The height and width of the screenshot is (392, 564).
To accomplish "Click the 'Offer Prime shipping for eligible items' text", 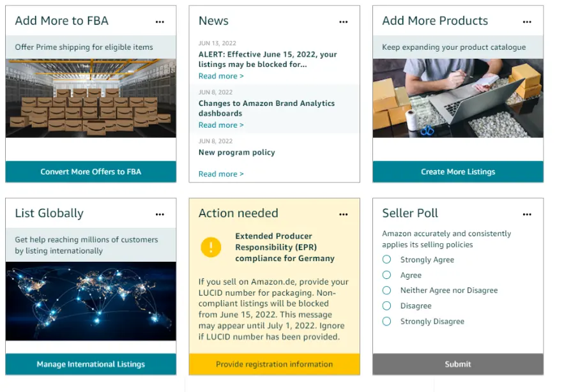I will tap(84, 47).
